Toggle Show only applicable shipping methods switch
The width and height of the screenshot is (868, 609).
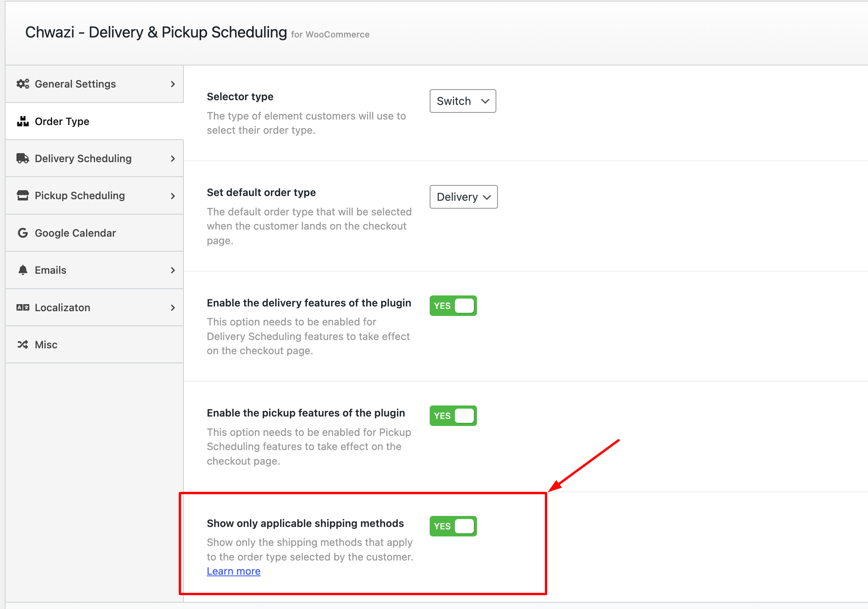tap(453, 526)
